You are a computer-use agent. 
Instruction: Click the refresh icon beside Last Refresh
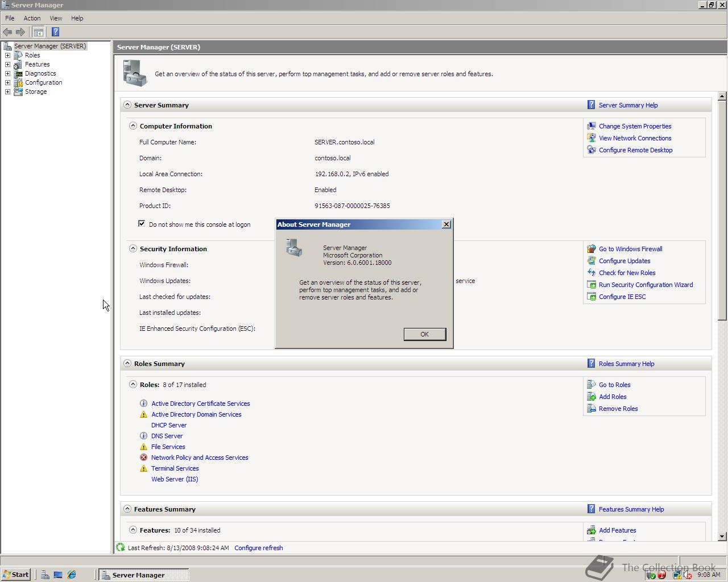pyautogui.click(x=120, y=547)
